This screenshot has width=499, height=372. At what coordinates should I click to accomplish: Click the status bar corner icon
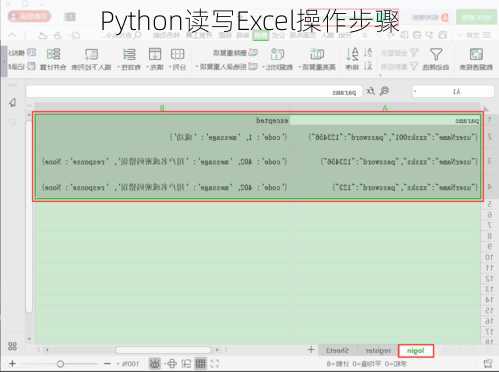pos(488,363)
